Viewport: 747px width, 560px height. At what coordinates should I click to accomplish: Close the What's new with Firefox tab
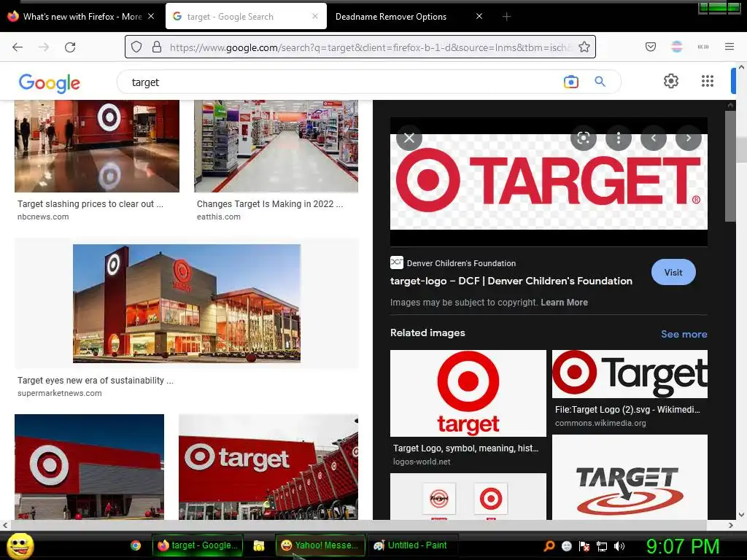151,16
